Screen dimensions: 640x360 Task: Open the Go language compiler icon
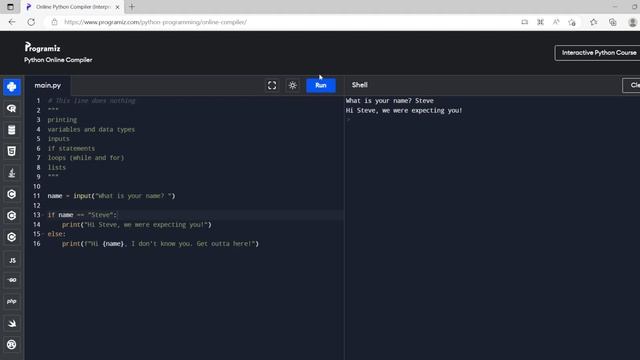click(11, 280)
